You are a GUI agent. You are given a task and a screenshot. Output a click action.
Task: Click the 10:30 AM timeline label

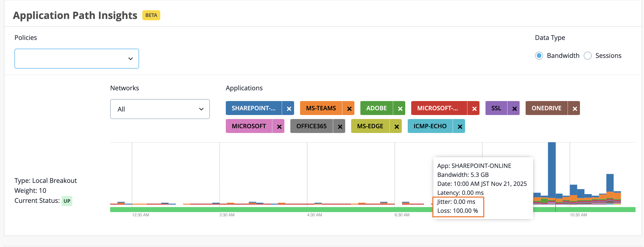tap(578, 215)
